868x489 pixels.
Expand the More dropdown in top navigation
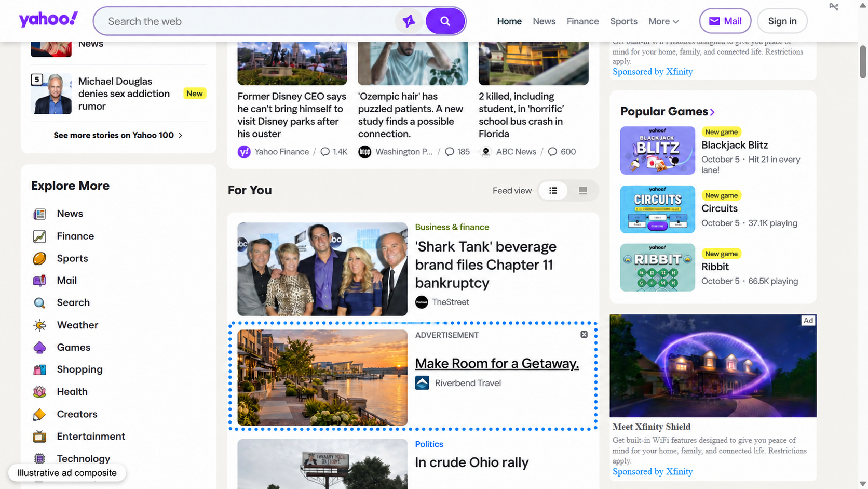pyautogui.click(x=663, y=21)
